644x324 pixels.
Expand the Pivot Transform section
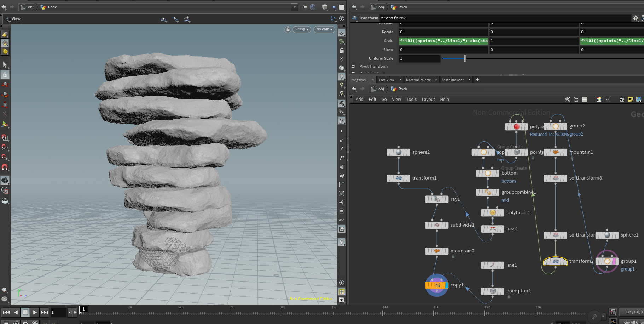353,66
